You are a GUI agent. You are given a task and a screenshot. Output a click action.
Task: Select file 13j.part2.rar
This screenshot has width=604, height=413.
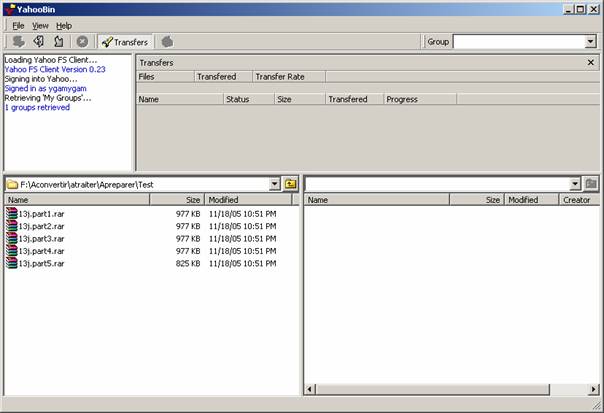41,226
